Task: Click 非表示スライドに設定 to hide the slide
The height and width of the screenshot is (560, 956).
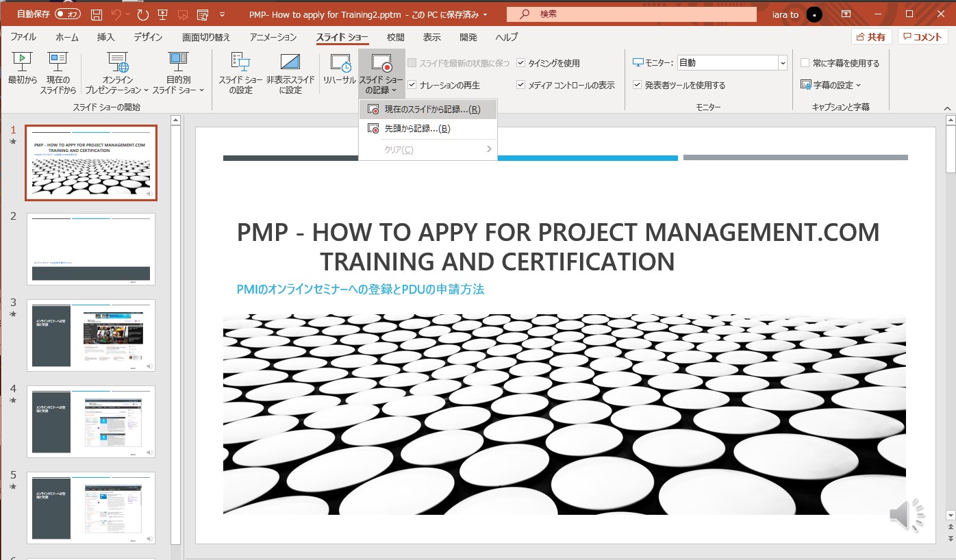Action: click(290, 73)
